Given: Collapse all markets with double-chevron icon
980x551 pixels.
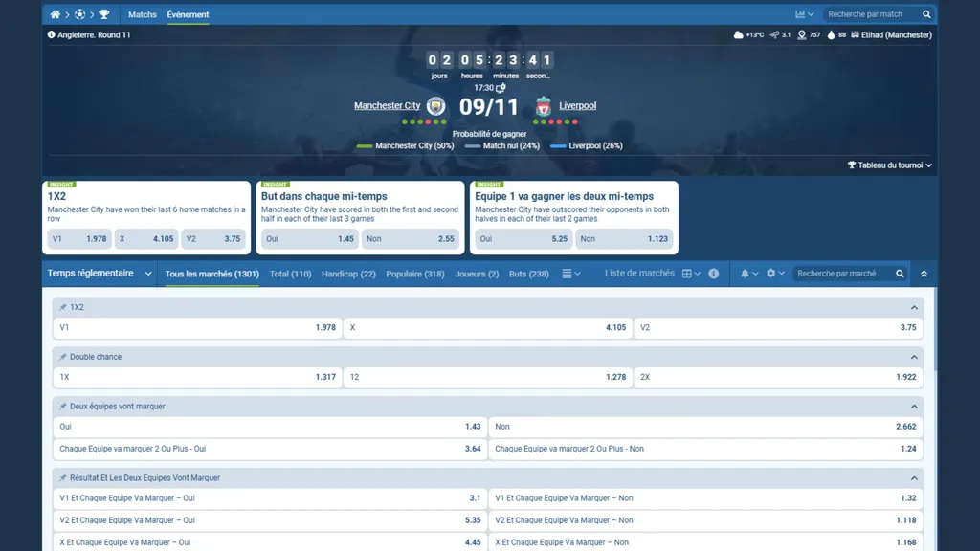Looking at the screenshot, I should point(924,274).
